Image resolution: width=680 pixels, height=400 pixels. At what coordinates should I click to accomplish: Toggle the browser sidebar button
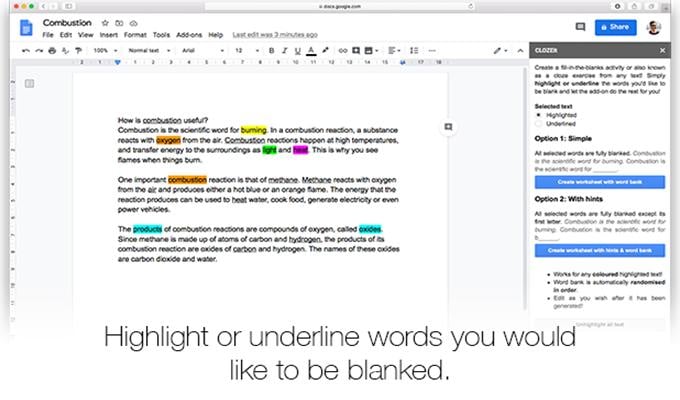[69, 6]
